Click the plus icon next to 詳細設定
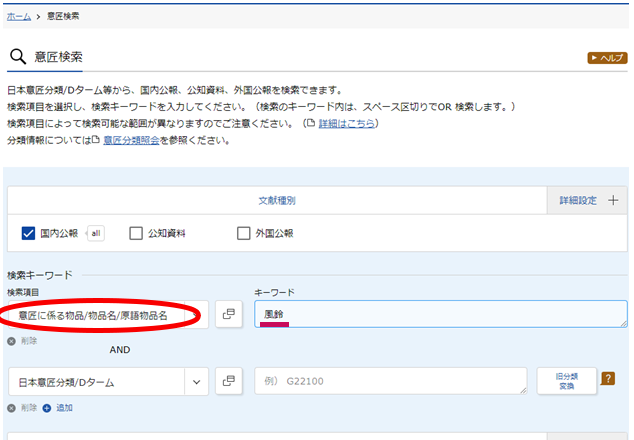This screenshot has height=440, width=634. tap(613, 200)
